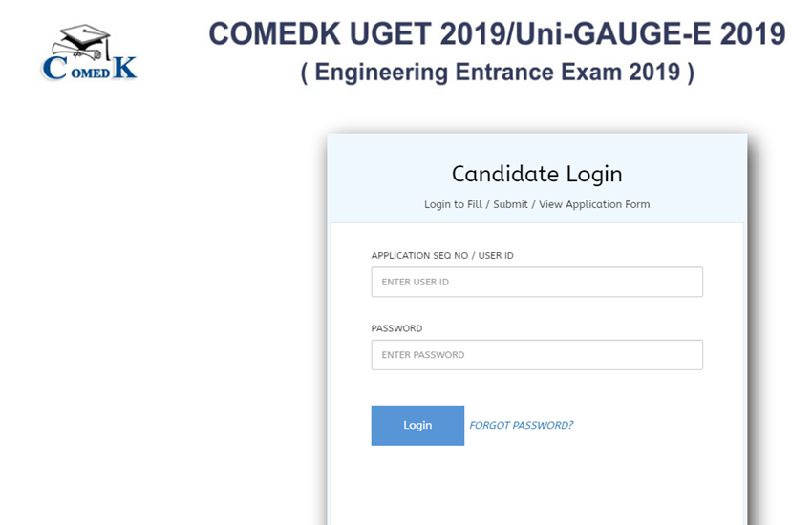Click the Password field label
Viewport: 812px width, 525px height.
(x=396, y=328)
